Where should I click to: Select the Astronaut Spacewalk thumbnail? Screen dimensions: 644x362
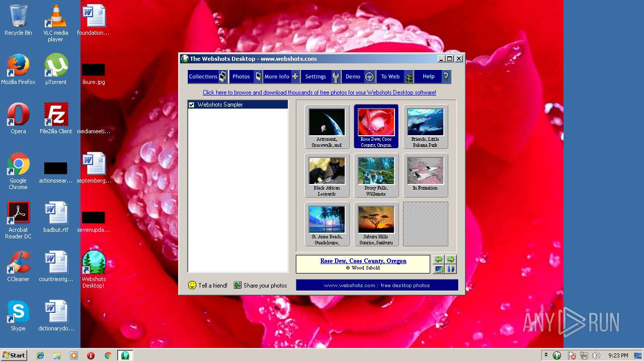[327, 126]
